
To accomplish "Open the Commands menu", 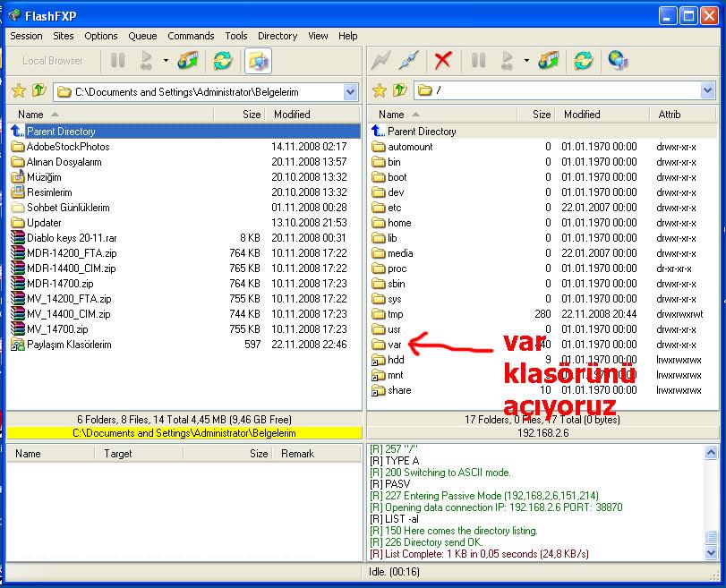I will click(x=191, y=36).
